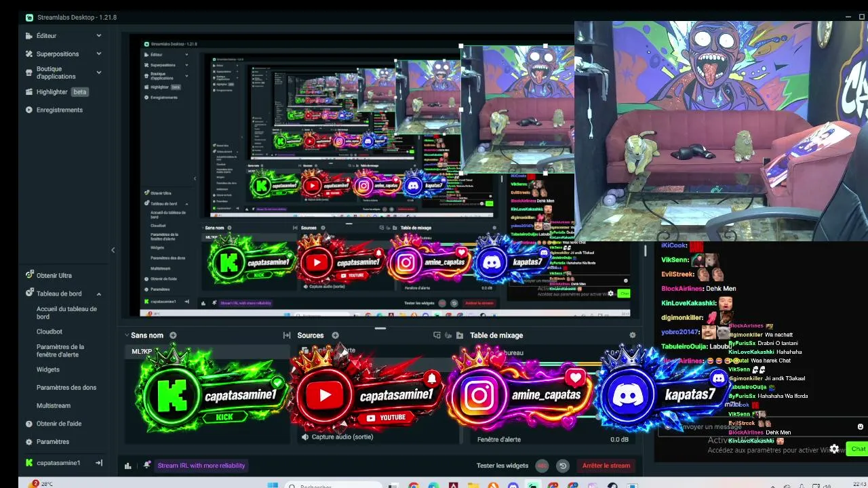This screenshot has height=488, width=868.
Task: Click the Sources panel heading
Action: coord(311,335)
